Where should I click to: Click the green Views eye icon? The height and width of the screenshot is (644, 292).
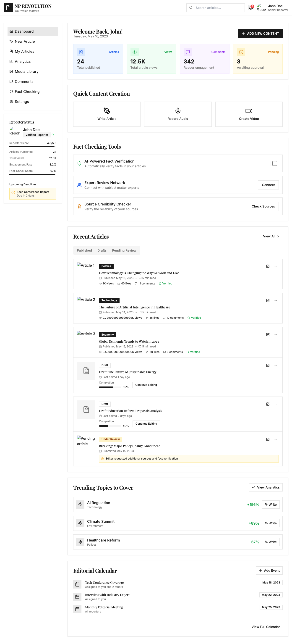click(134, 52)
